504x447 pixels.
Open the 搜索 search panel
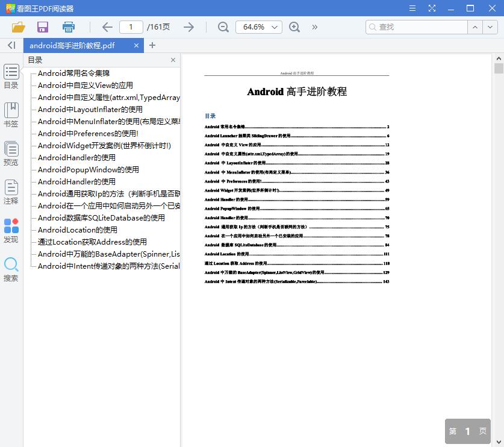coord(11,269)
